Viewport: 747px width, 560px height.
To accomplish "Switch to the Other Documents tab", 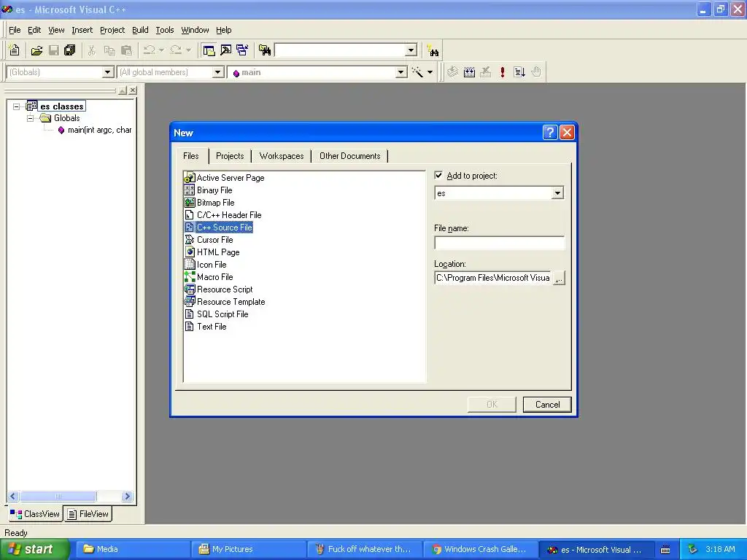I will coord(349,156).
